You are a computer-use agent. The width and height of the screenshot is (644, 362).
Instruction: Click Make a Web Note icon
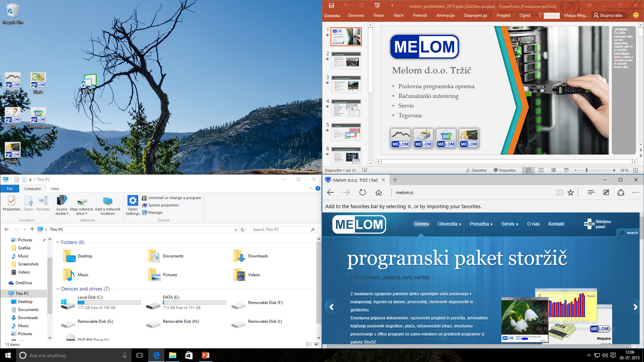[606, 192]
